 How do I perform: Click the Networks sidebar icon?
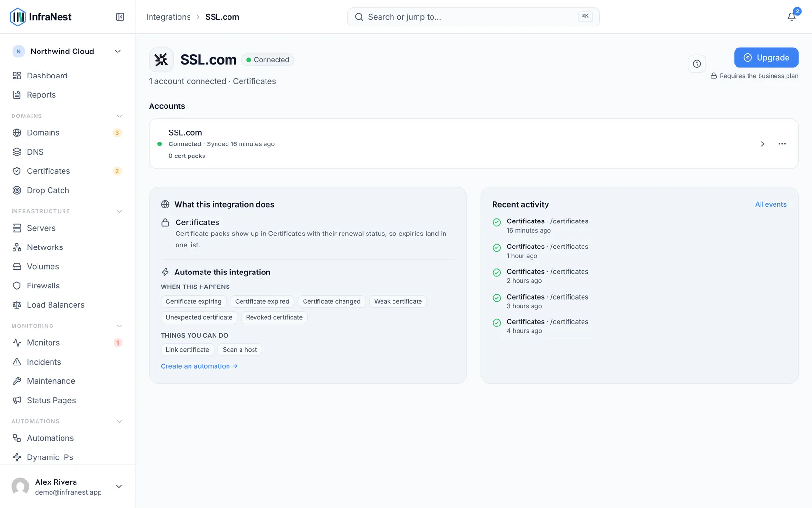click(x=17, y=247)
